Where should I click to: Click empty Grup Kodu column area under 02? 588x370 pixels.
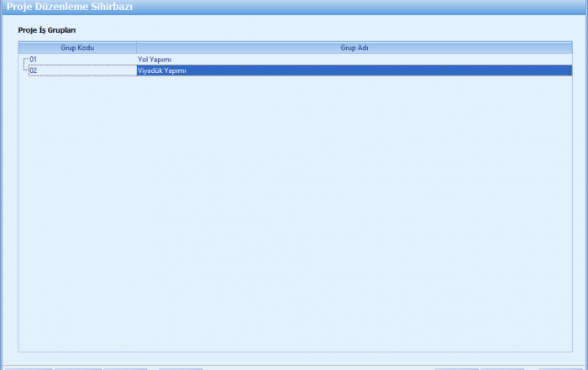77,210
